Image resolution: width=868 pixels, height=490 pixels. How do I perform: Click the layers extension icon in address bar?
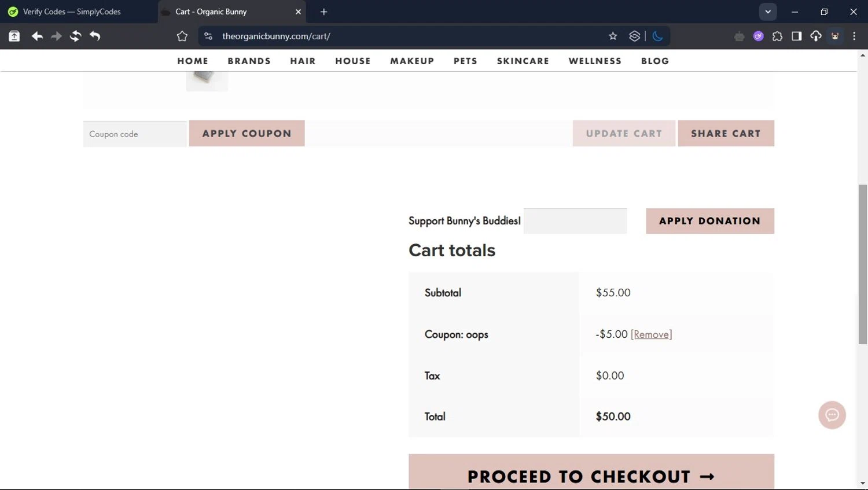634,36
